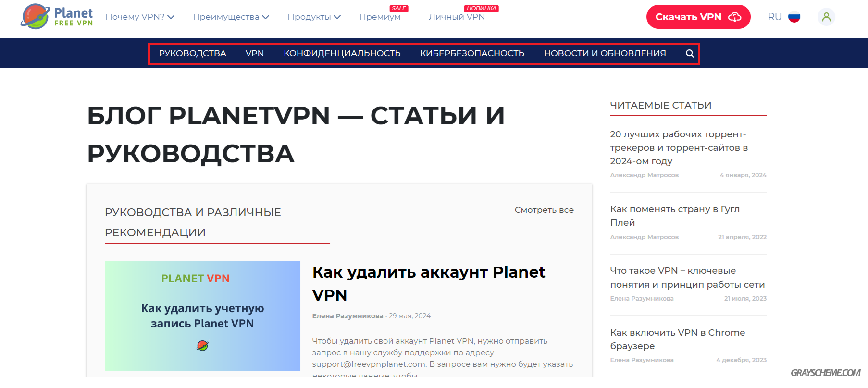Click the Скачать VPN button
Screen dimensions: 868x388
coord(698,17)
